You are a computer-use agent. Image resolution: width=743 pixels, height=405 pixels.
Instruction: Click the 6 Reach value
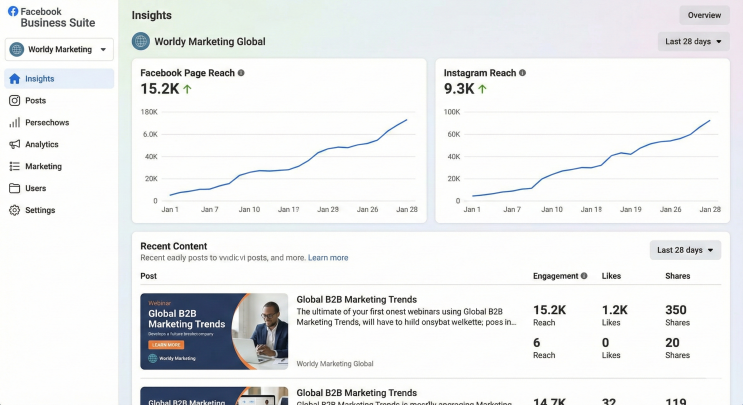(x=536, y=342)
